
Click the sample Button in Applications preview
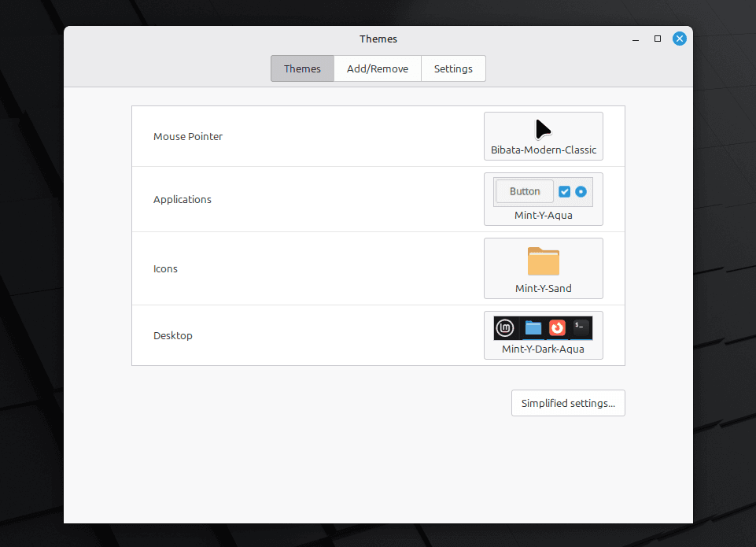pos(525,191)
